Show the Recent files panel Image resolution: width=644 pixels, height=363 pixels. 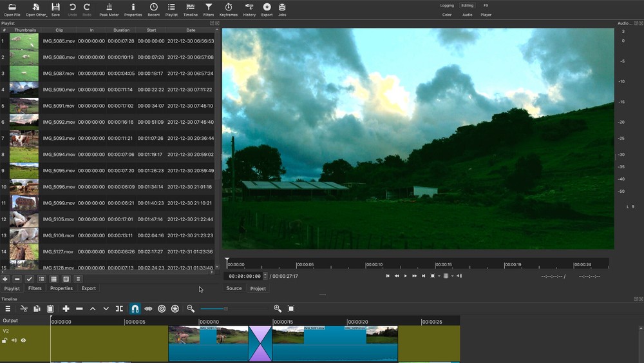click(x=154, y=10)
